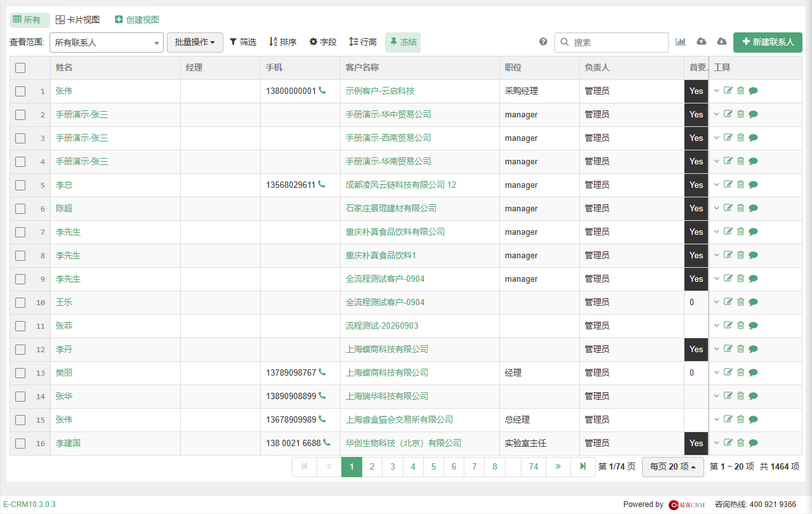Tick the checkbox for 王乐 row

tap(20, 303)
